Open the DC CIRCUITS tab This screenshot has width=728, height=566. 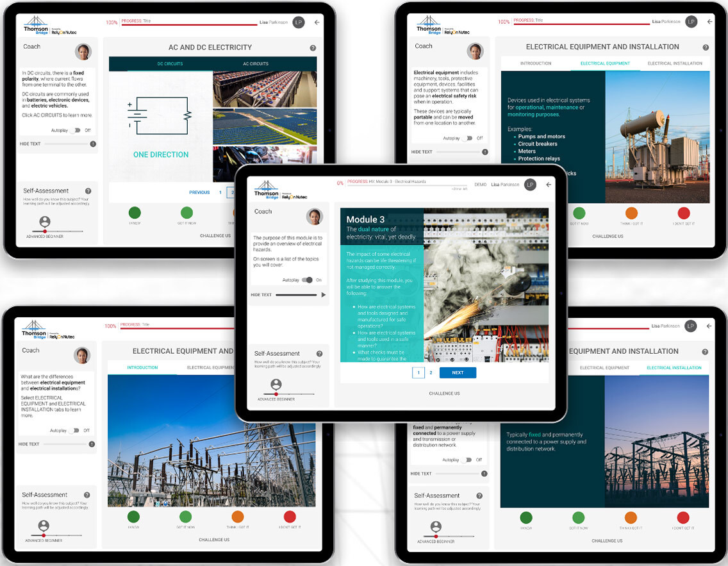coord(170,64)
